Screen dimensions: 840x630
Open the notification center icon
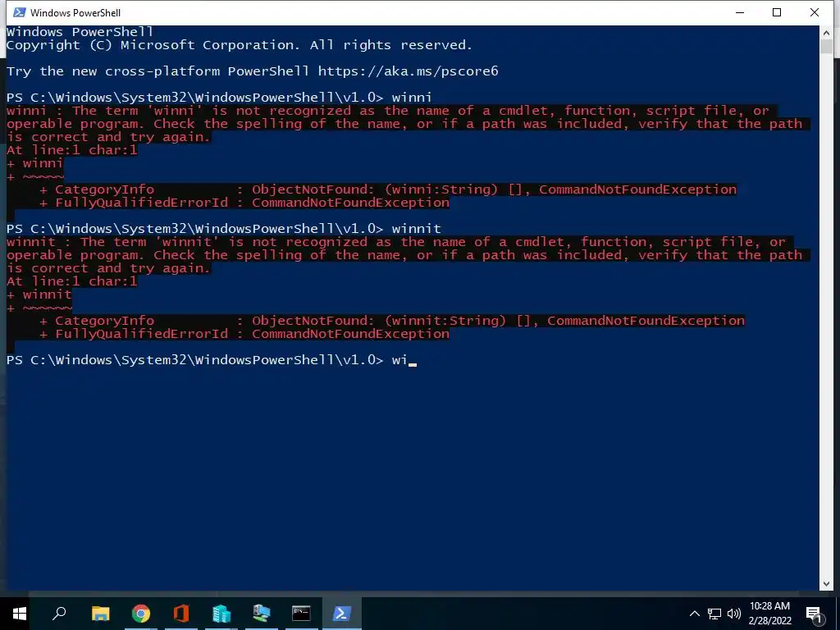pyautogui.click(x=815, y=614)
